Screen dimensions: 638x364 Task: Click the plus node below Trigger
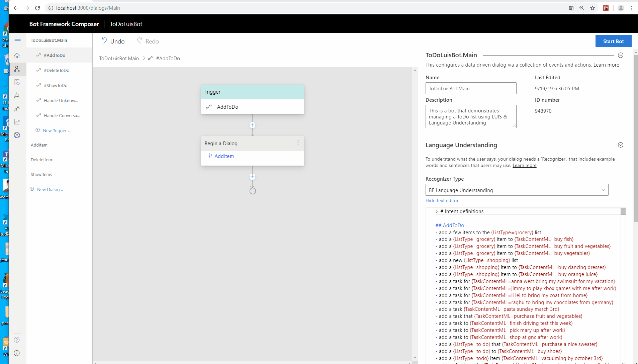click(x=253, y=125)
